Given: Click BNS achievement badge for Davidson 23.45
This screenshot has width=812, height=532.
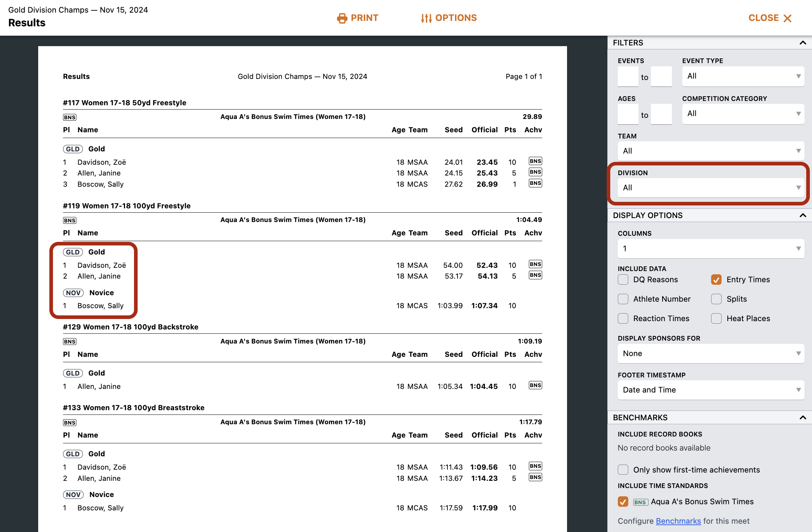Looking at the screenshot, I should tap(535, 161).
